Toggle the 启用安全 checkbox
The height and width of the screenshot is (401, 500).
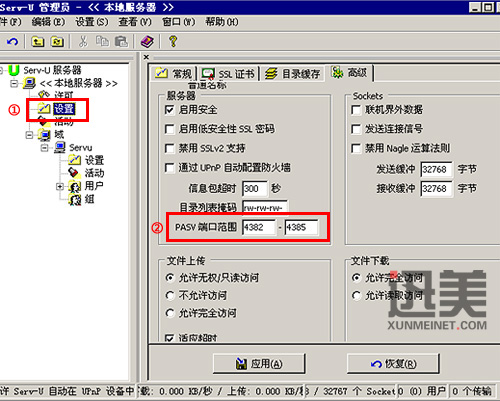(x=170, y=110)
